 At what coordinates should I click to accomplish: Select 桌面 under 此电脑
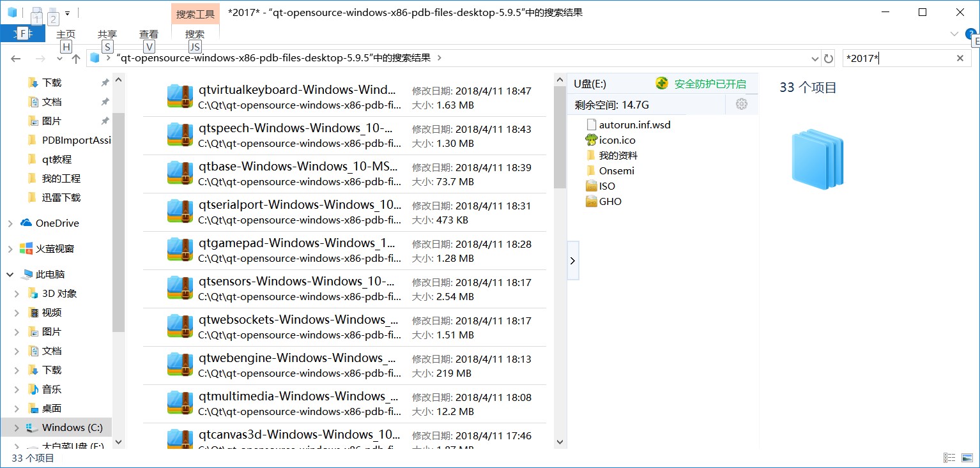(52, 409)
